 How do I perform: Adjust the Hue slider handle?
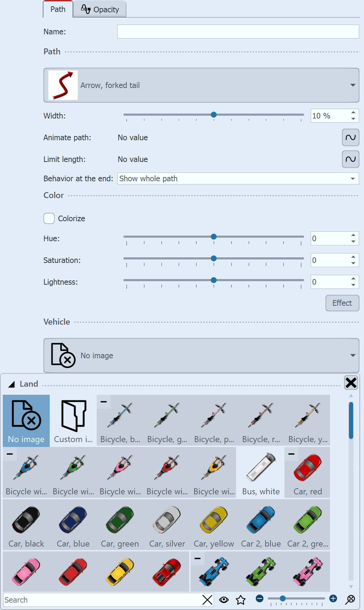(x=214, y=237)
